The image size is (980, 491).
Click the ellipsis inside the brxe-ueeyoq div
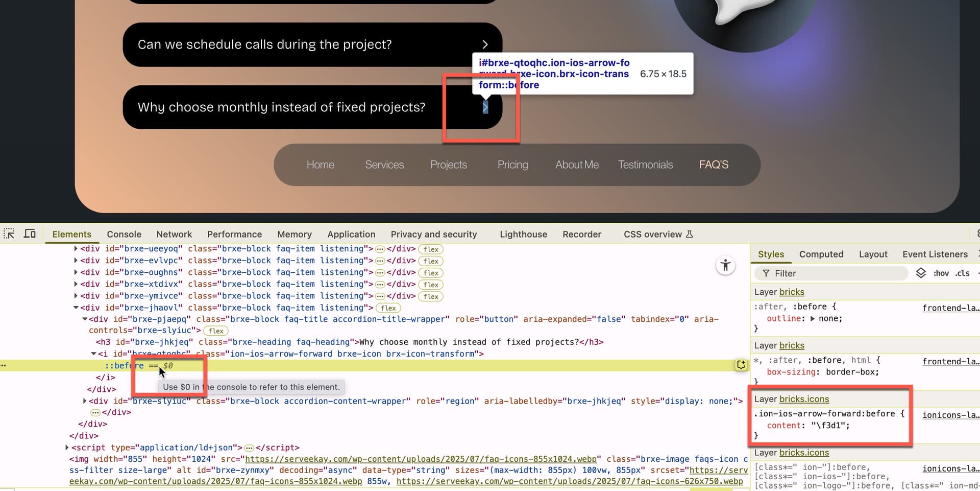380,249
